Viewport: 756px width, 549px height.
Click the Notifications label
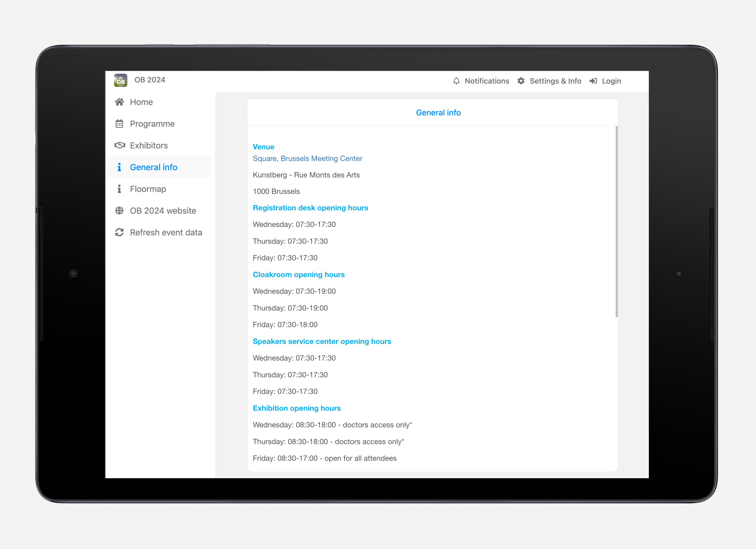click(487, 81)
